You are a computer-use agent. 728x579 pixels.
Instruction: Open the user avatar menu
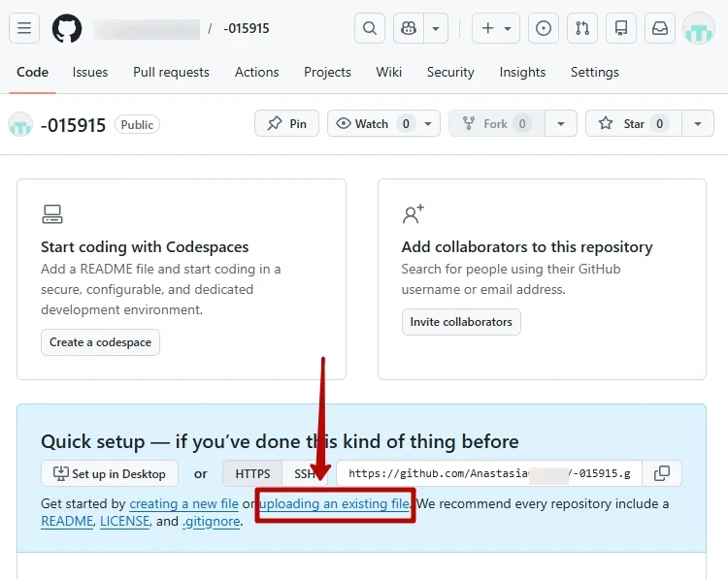coord(698,29)
